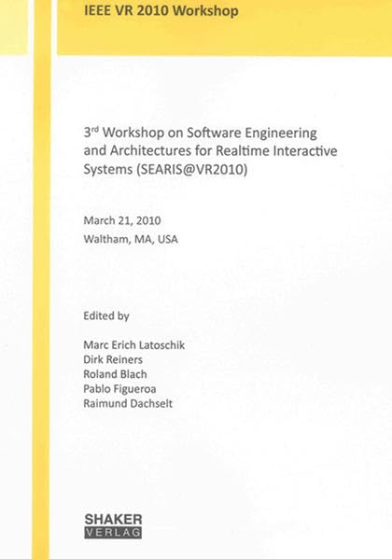Image resolution: width=392 pixels, height=559 pixels.
Task: Click editor name 'Pablo Figueroa'
Action: pyautogui.click(x=119, y=389)
